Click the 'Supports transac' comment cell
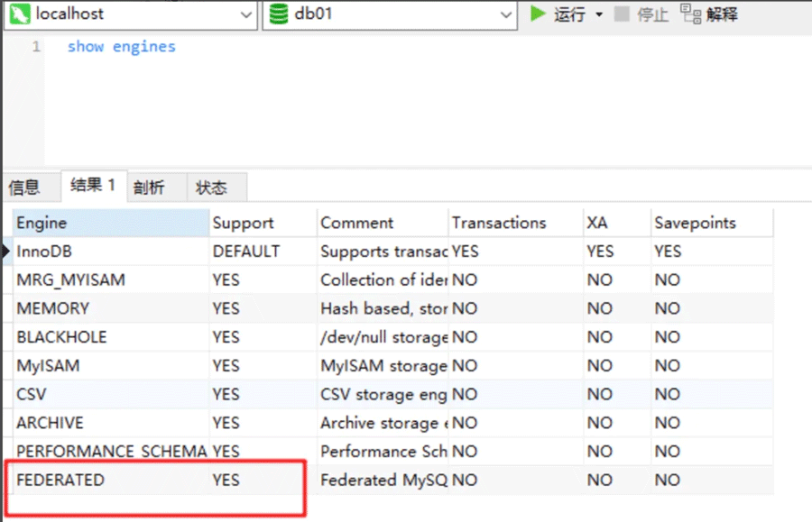The image size is (812, 522). 383,252
